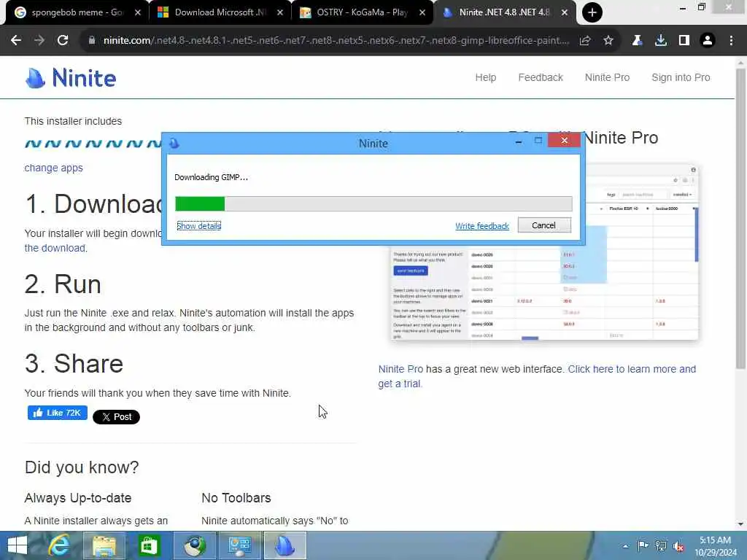The width and height of the screenshot is (747, 560).
Task: Click the download link text
Action: click(x=55, y=248)
